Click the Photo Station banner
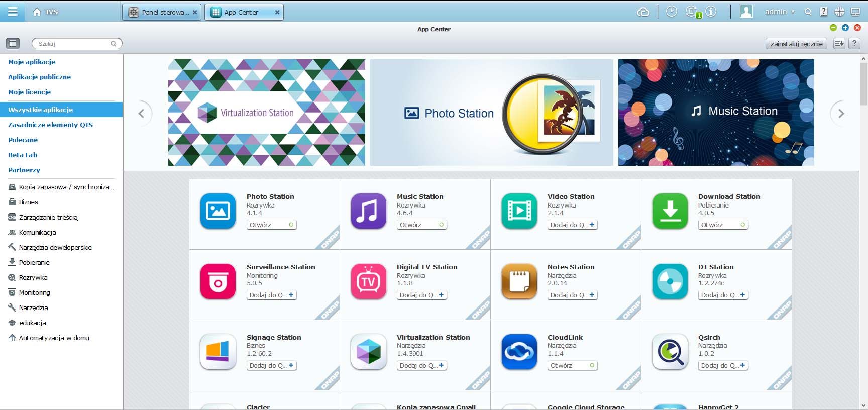 pos(491,113)
